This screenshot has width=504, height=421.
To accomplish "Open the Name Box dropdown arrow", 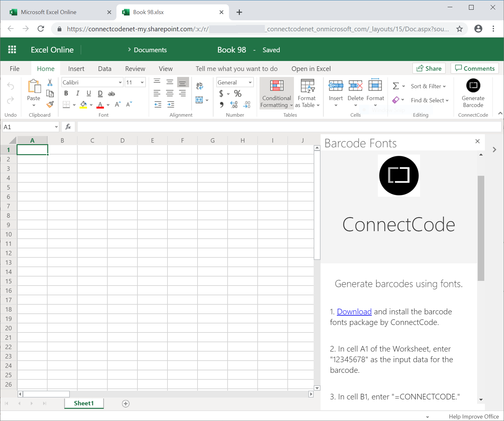I will tap(56, 127).
